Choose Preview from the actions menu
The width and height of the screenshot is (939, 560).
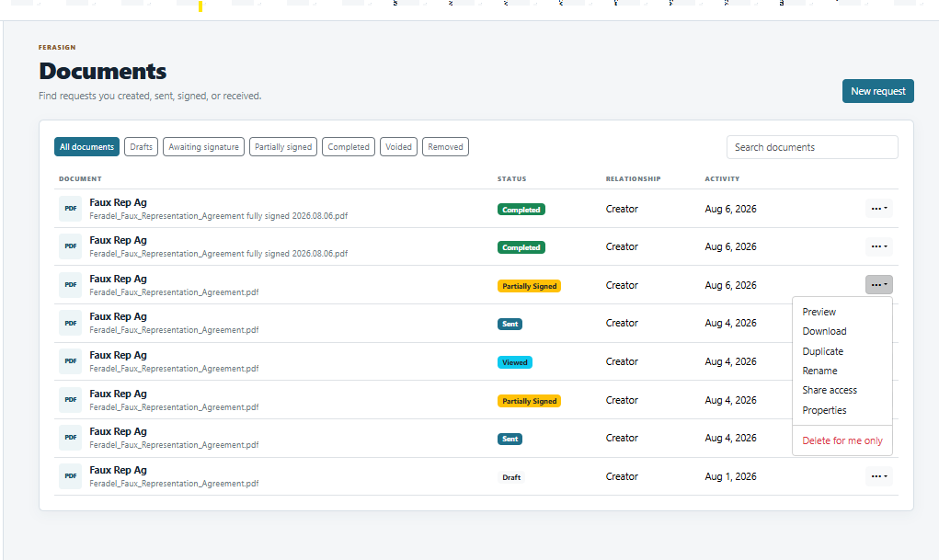point(819,312)
